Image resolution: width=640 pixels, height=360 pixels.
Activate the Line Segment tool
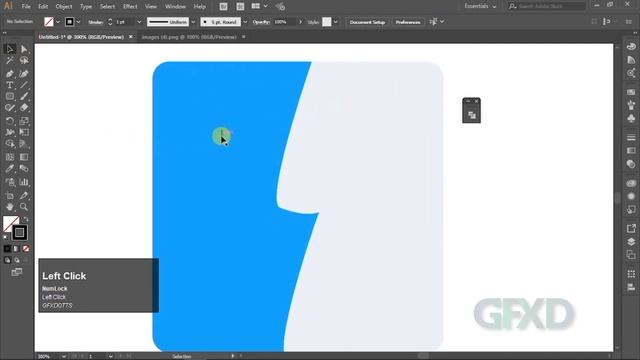pos(24,85)
